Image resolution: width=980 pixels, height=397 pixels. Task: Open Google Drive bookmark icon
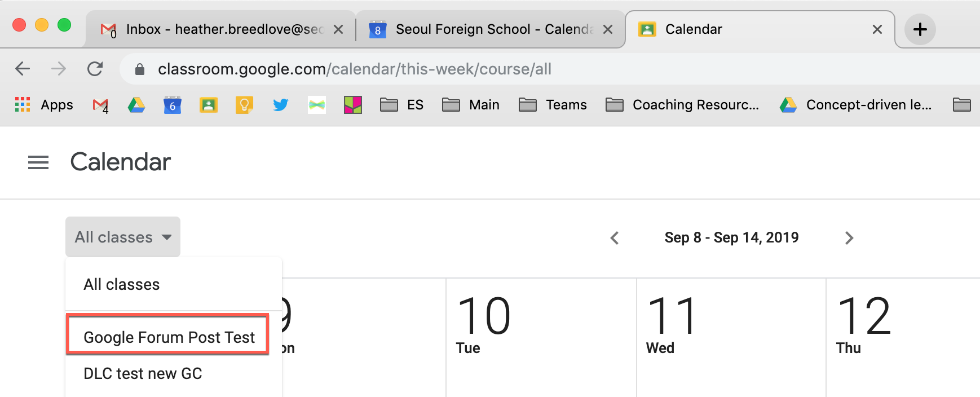136,105
